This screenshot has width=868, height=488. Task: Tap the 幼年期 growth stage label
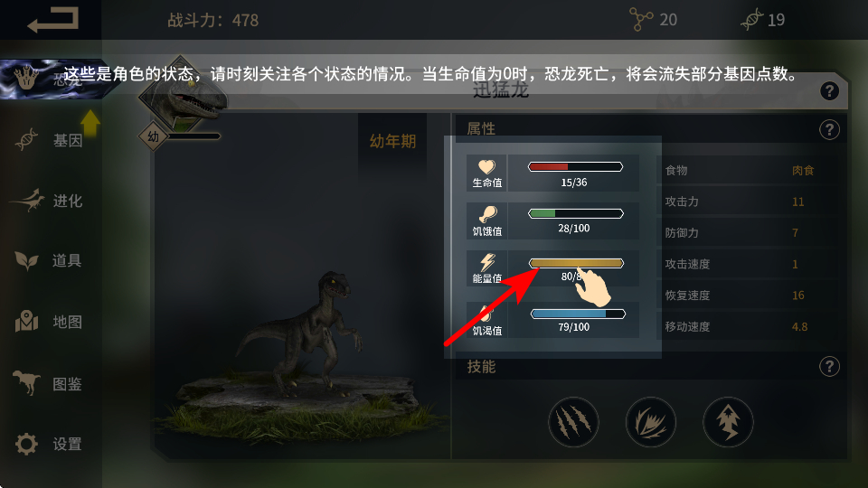point(392,141)
